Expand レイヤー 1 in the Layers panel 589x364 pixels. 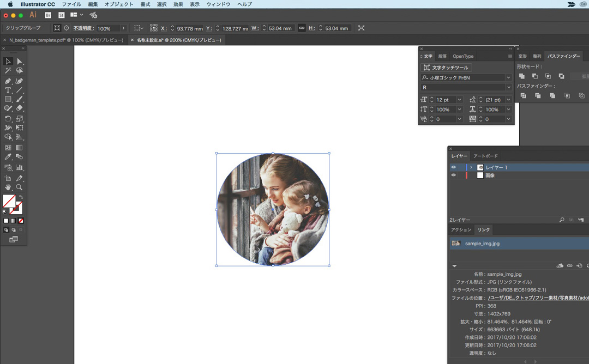[x=471, y=167]
